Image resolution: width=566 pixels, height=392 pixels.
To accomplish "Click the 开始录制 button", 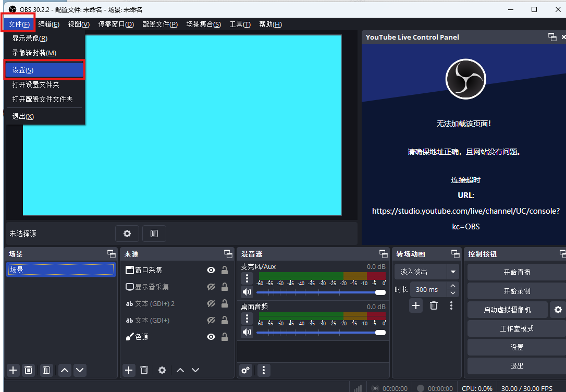I will pyautogui.click(x=516, y=291).
